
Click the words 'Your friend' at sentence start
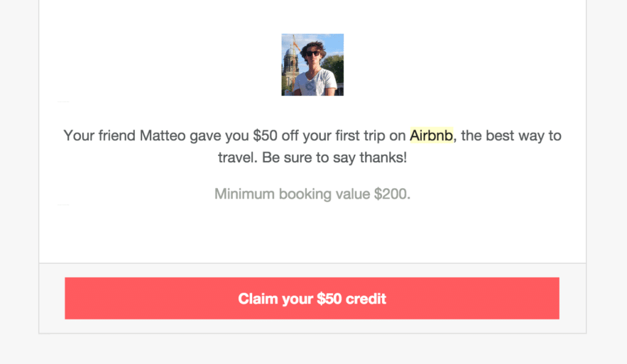(x=100, y=135)
